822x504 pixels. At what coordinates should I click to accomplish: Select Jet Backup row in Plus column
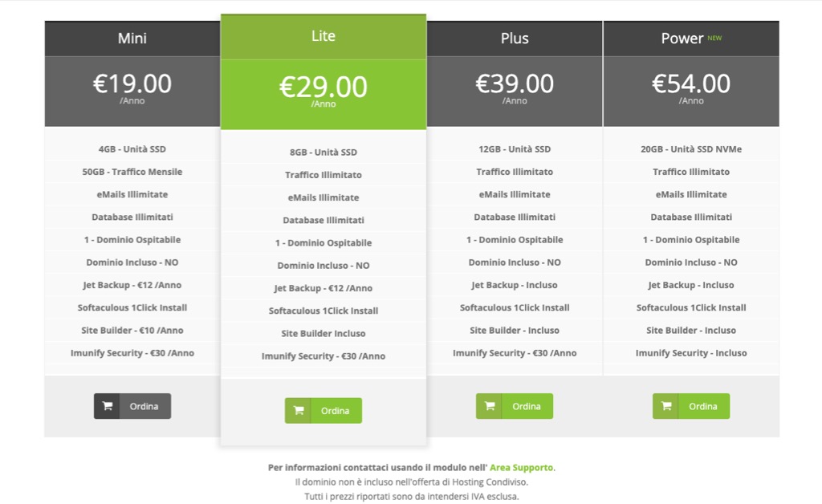(x=515, y=284)
